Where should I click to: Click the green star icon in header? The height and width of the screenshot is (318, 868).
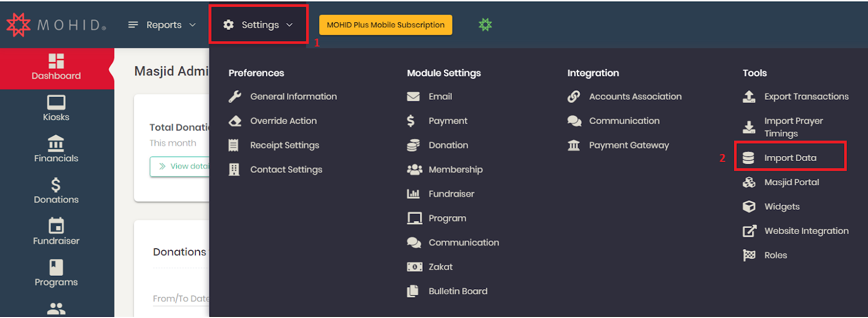(x=485, y=24)
